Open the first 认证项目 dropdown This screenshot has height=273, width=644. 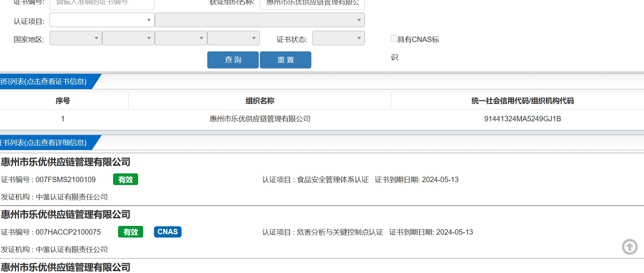102,20
